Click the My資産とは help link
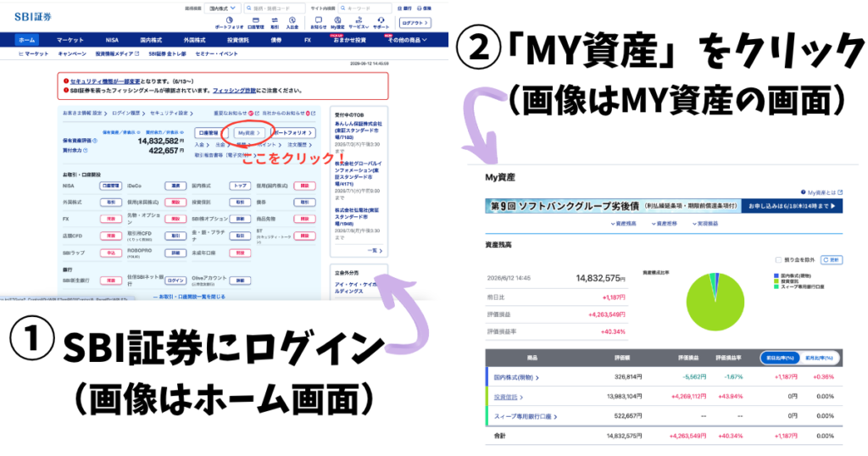The width and height of the screenshot is (868, 456). (x=821, y=192)
